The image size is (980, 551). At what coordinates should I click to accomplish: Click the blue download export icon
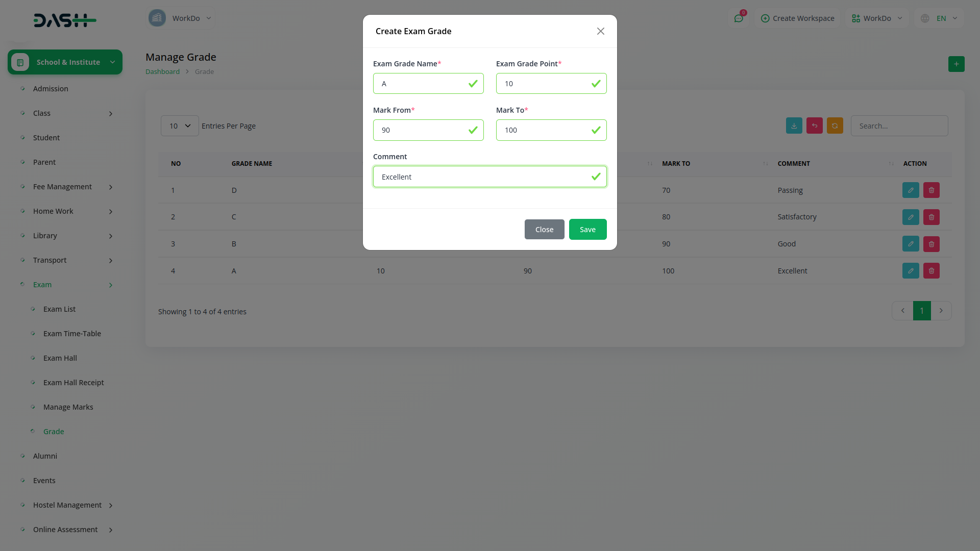[x=794, y=126]
